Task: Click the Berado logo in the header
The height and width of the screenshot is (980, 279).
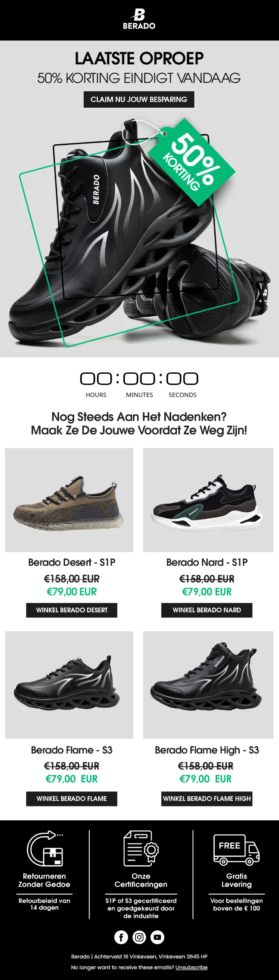Action: tap(139, 19)
